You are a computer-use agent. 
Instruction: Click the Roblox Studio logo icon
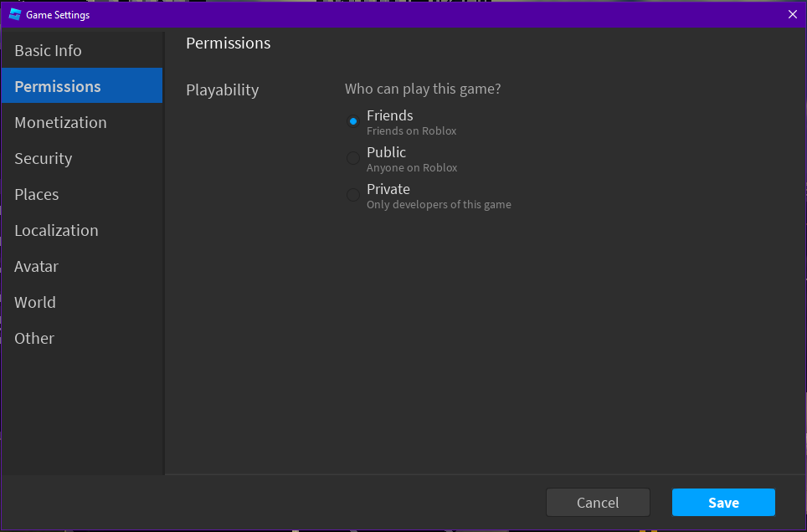point(14,14)
